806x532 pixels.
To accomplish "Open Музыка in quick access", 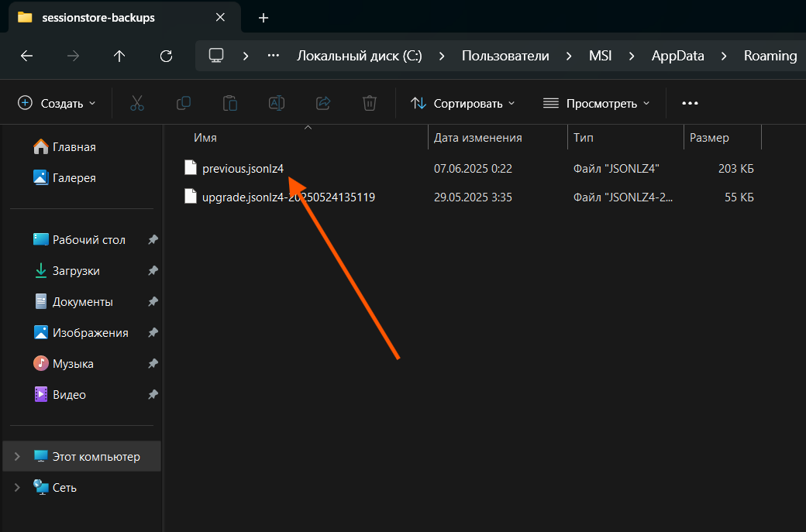I will [64, 363].
